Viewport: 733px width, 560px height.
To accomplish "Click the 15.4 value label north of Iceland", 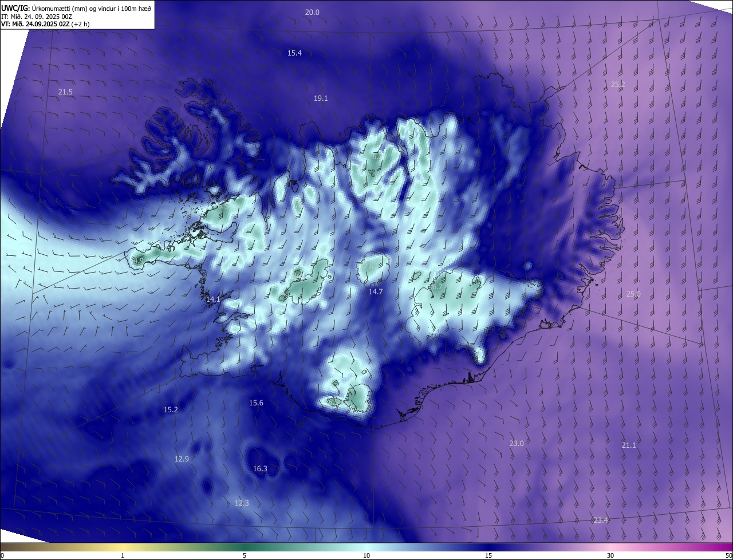I will 294,53.
